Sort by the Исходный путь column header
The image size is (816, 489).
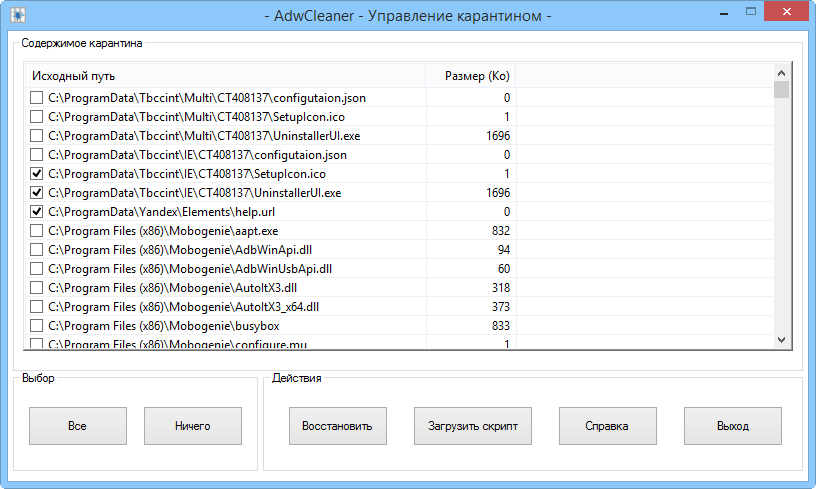(225, 76)
